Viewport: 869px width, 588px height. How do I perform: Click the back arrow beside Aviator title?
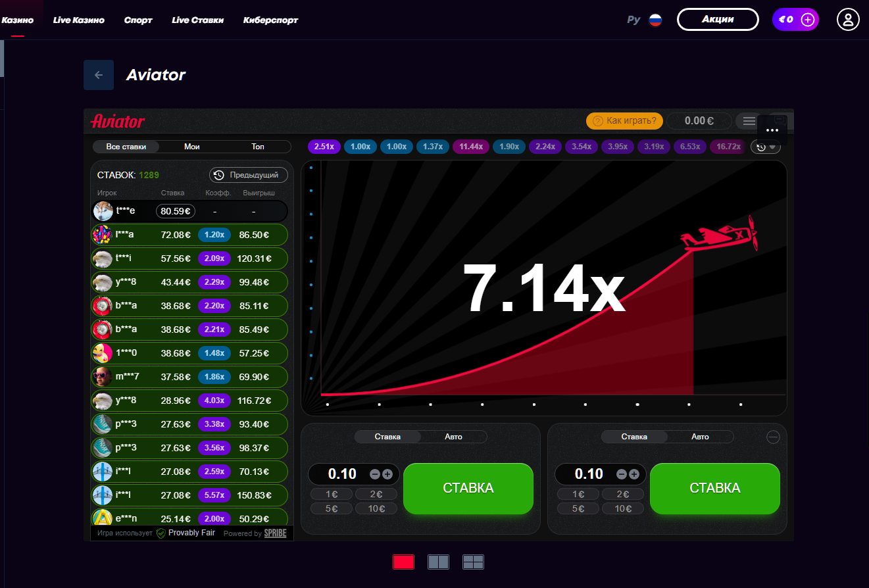pos(99,75)
